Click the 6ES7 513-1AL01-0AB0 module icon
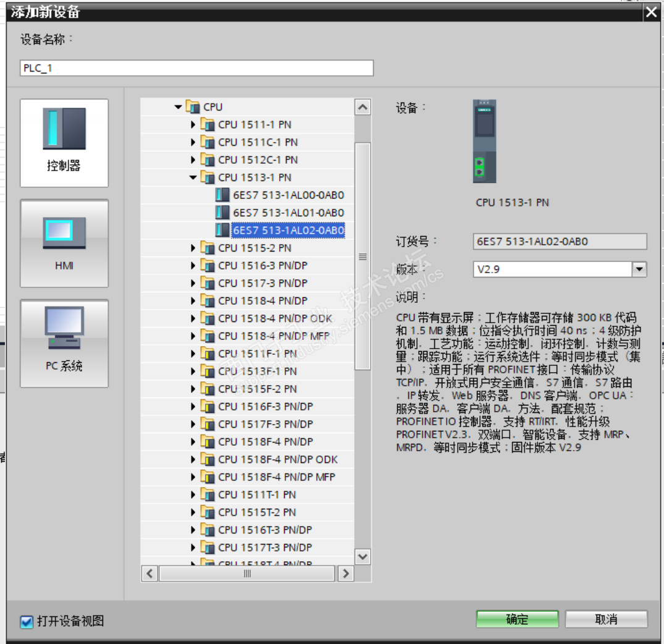Viewport: 664px width, 644px height. pos(222,212)
